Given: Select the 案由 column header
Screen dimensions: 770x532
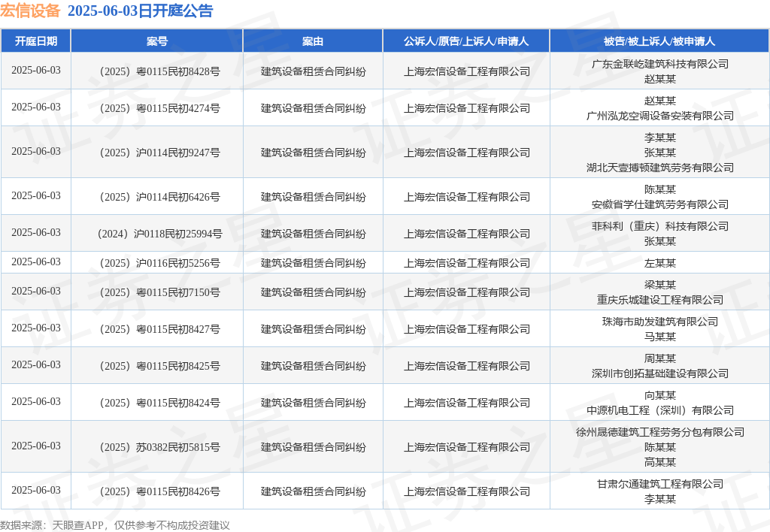Looking at the screenshot, I should (x=313, y=41).
